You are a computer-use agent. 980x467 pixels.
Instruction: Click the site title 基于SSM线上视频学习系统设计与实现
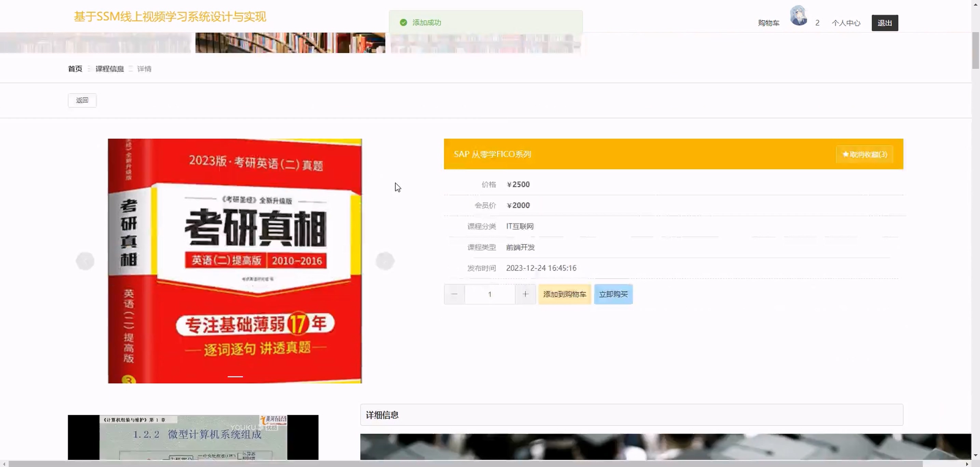(x=170, y=17)
